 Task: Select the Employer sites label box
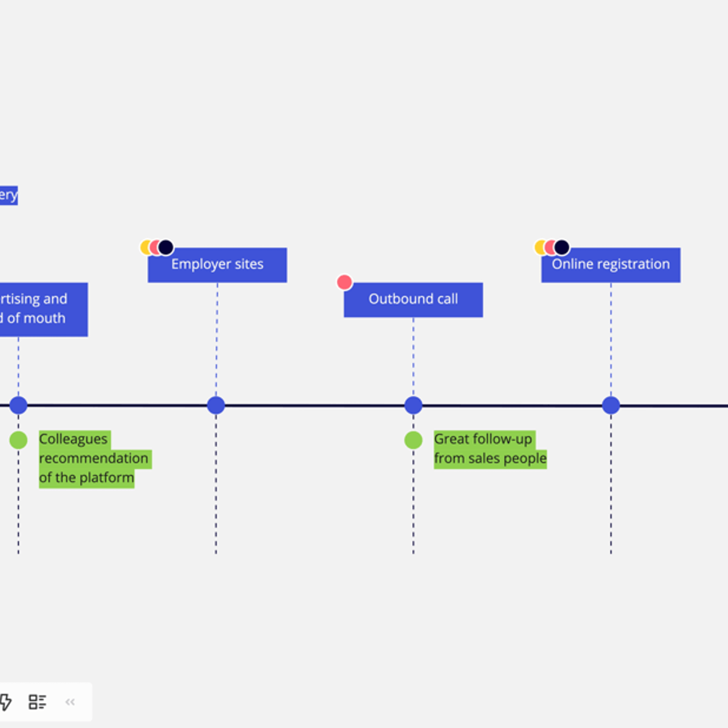tap(217, 265)
